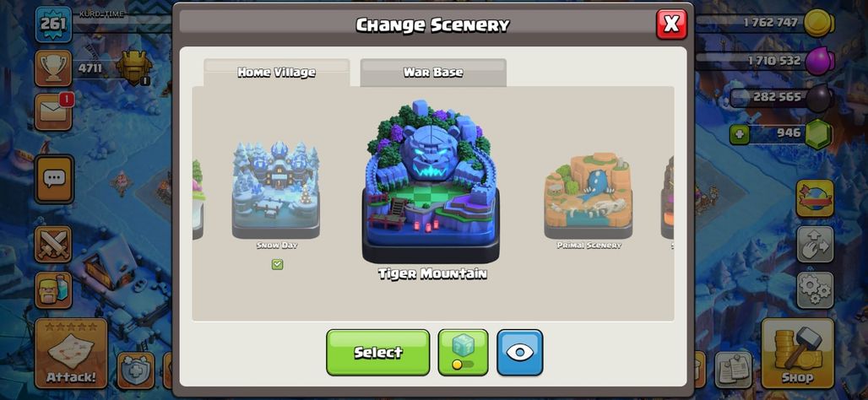Tap the Attack! map button
The width and height of the screenshot is (868, 400).
click(x=71, y=353)
